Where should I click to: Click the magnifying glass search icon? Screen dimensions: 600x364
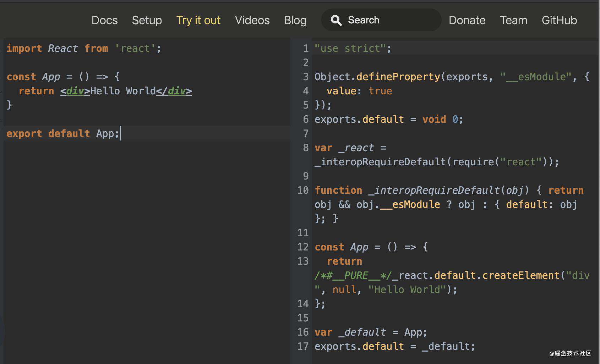pyautogui.click(x=336, y=20)
